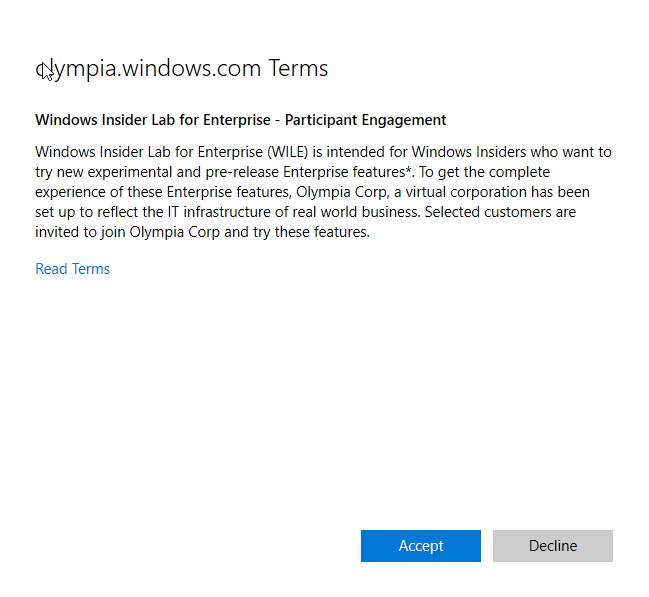The width and height of the screenshot is (649, 597).
Task: Click "try these features" at the paragraph end
Action: click(308, 233)
